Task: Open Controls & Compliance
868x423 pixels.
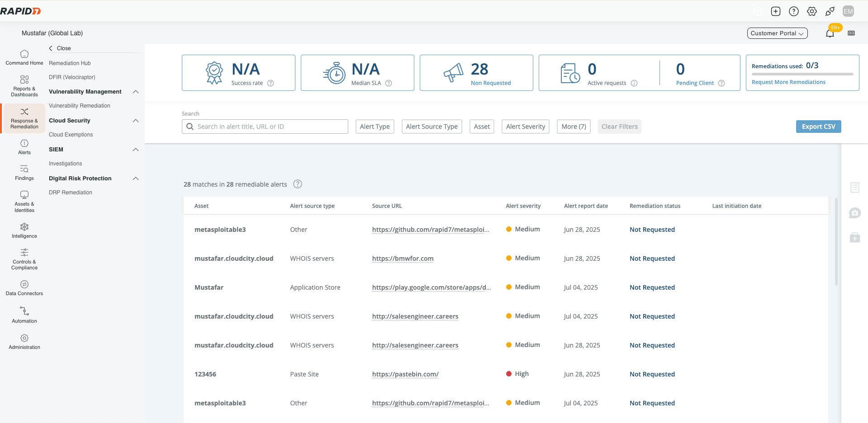Action: (24, 258)
